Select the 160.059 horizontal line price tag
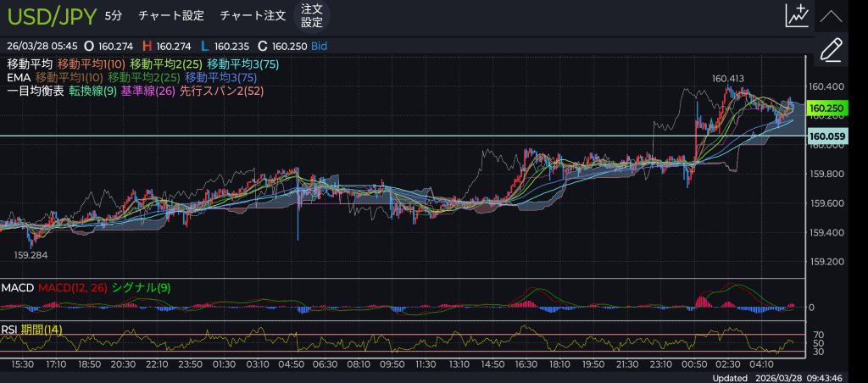 (826, 136)
